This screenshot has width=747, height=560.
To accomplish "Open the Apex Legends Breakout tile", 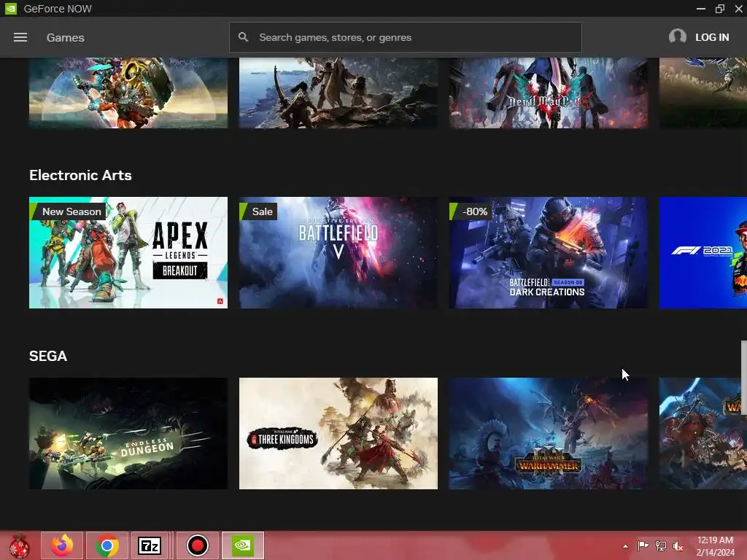I will 128,252.
